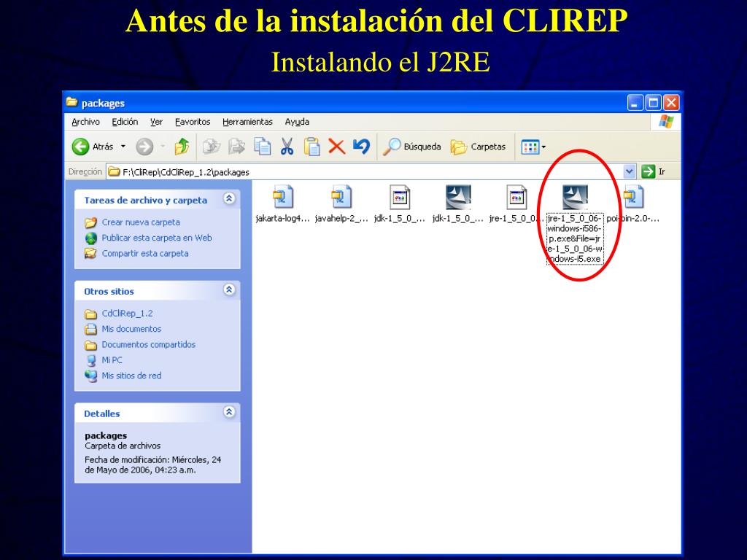Screen dimensions: 747x560
Task: Collapse the Detalles panel
Action: [229, 412]
